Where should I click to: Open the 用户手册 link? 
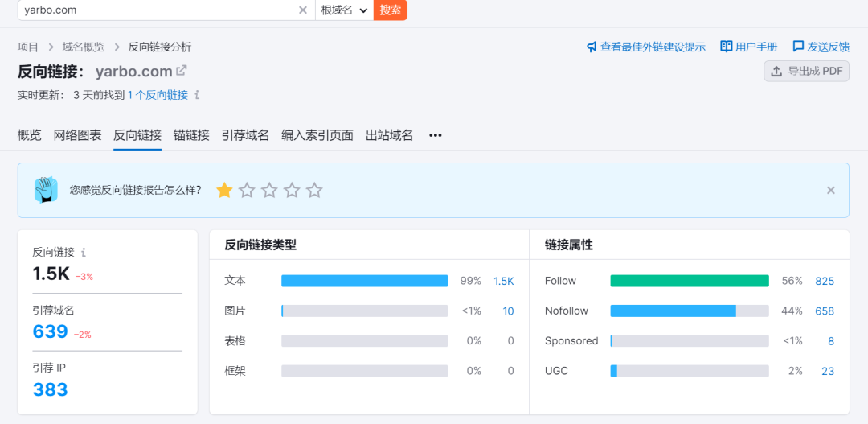pyautogui.click(x=756, y=47)
